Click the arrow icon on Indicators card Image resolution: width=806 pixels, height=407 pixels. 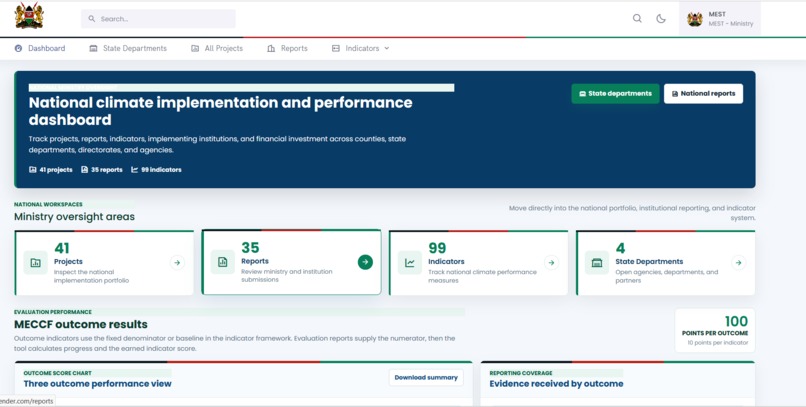[551, 263]
